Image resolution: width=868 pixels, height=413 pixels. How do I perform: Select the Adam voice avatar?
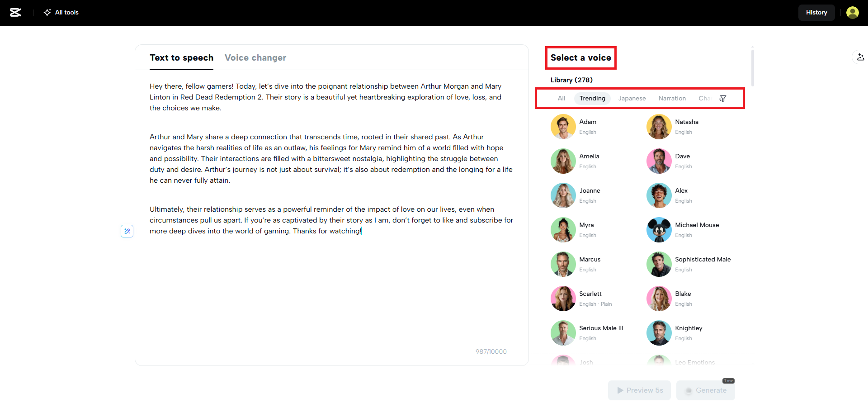[x=563, y=127]
